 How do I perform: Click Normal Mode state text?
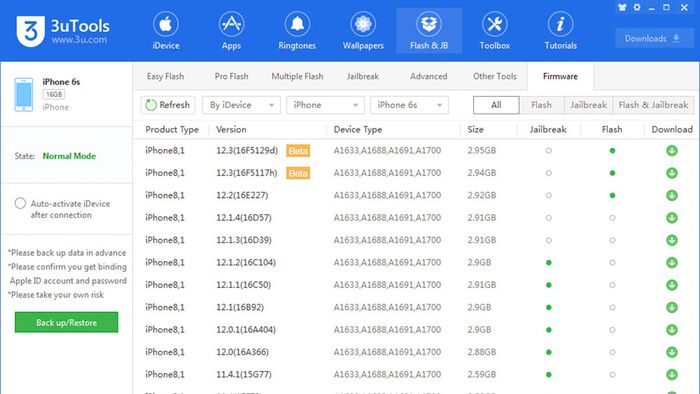[x=69, y=156]
